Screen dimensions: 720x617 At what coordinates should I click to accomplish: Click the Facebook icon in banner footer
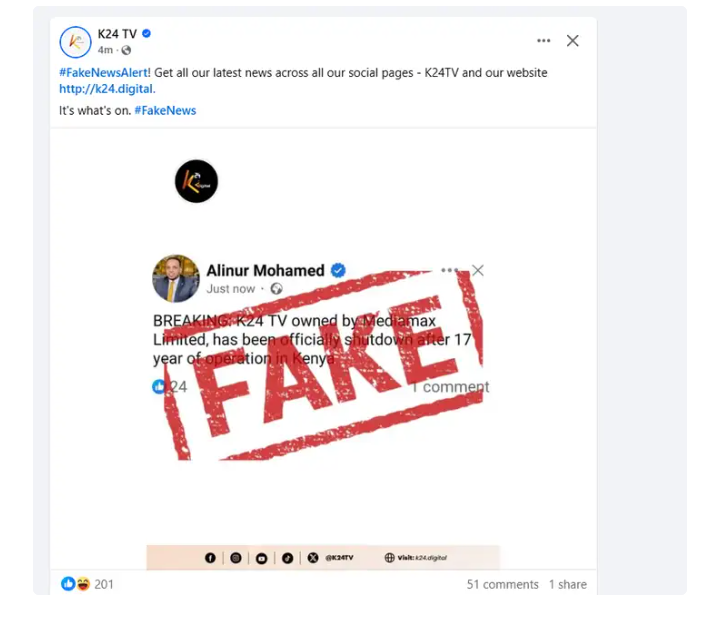(x=211, y=558)
